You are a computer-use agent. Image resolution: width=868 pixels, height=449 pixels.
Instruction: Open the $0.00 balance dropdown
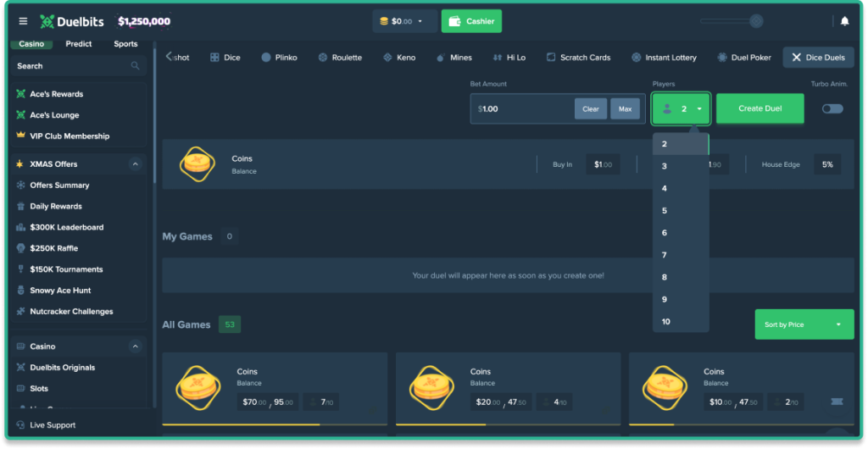click(404, 21)
